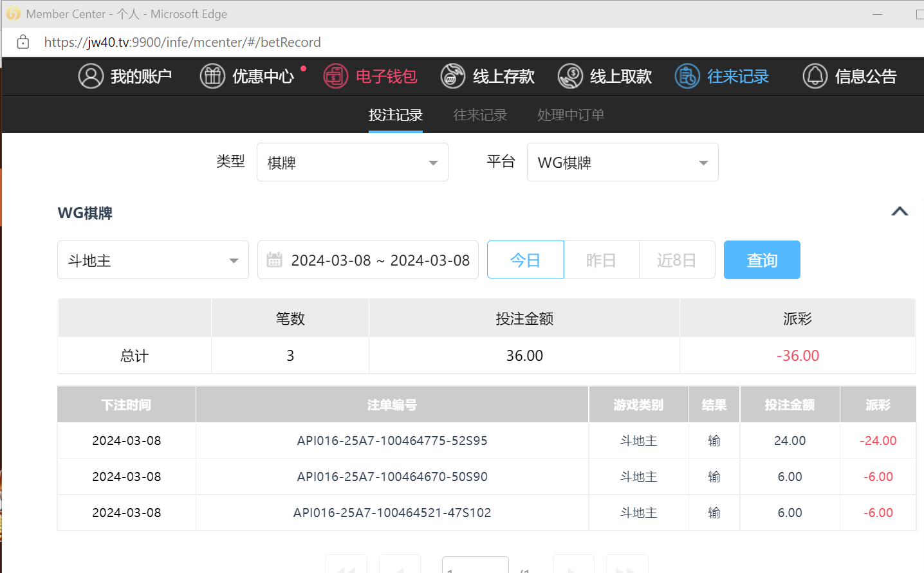The image size is (924, 573).
Task: Expand the 平台 dropdown showing WG棋牌
Action: [x=622, y=163]
